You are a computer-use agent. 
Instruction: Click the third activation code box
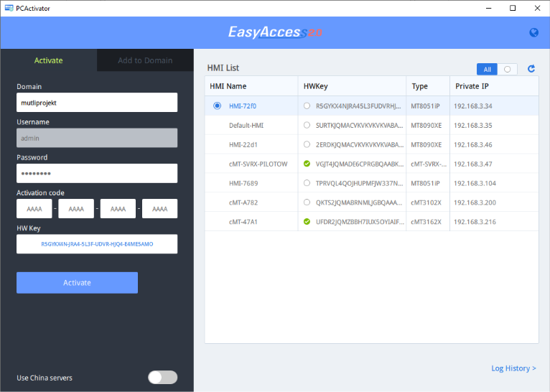click(x=118, y=209)
